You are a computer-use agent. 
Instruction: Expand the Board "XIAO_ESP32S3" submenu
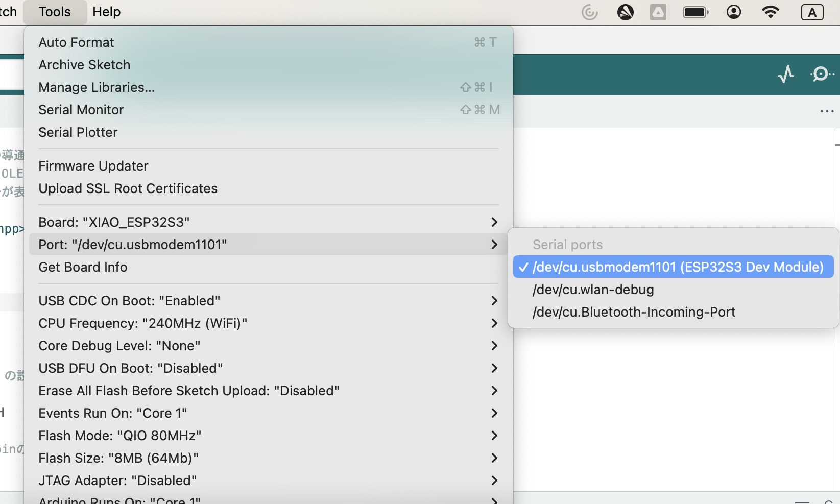(269, 222)
